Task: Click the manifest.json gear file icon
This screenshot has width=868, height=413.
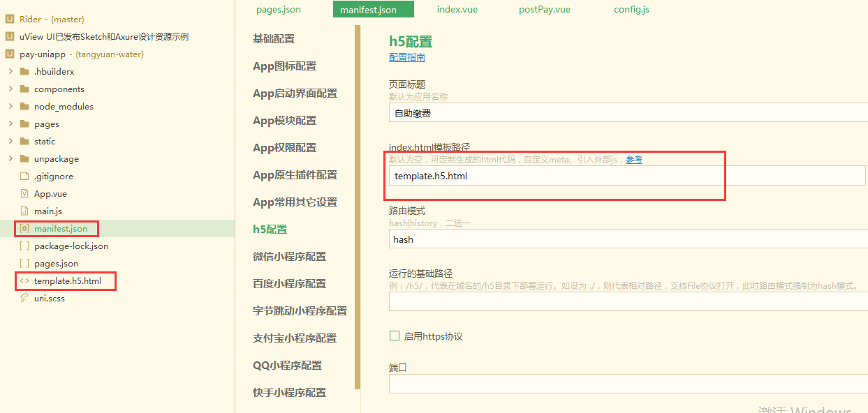Action: click(24, 229)
